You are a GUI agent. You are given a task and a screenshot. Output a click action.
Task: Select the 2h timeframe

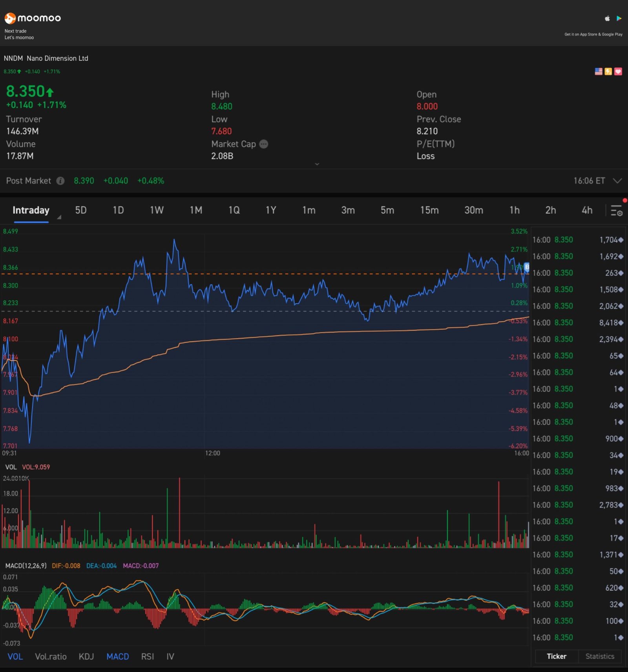[551, 210]
